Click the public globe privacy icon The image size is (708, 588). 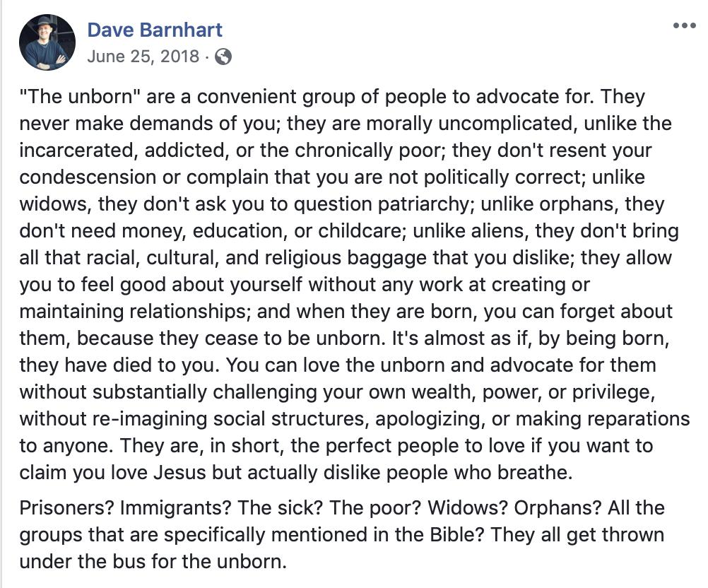click(x=223, y=57)
